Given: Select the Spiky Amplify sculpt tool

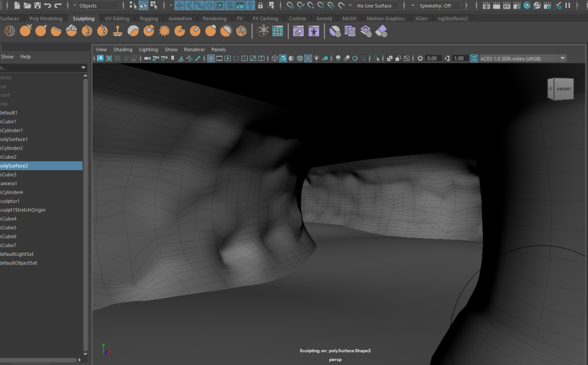Looking at the screenshot, I should 226,31.
